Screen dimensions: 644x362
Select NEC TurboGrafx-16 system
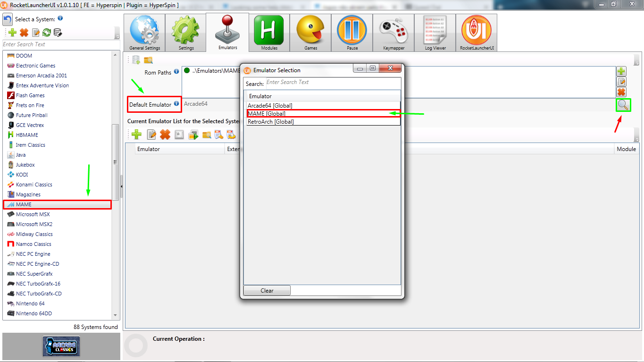[x=57, y=284]
